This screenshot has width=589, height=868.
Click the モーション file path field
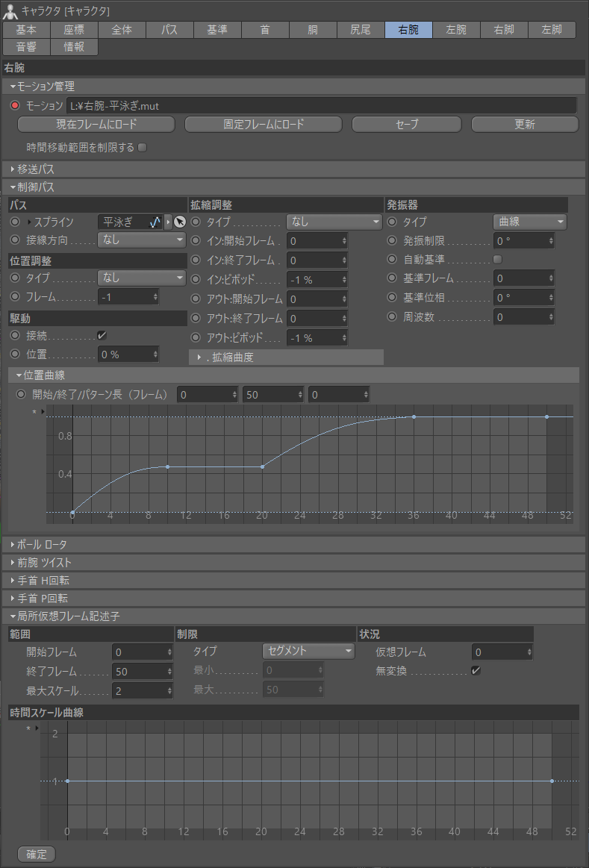pyautogui.click(x=321, y=106)
